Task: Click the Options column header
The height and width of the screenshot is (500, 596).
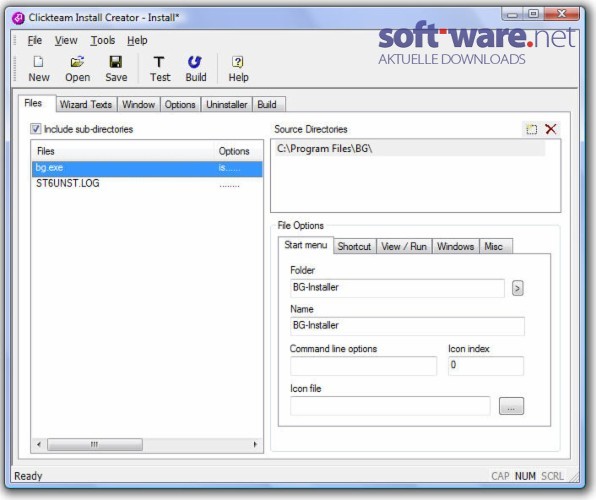Action: (238, 151)
